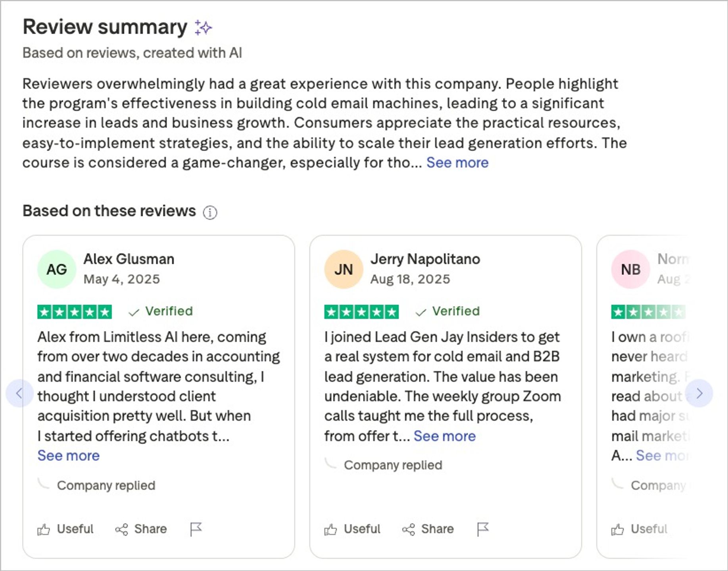The height and width of the screenshot is (571, 728).
Task: Click the May 4, 2025 review date
Action: [122, 279]
